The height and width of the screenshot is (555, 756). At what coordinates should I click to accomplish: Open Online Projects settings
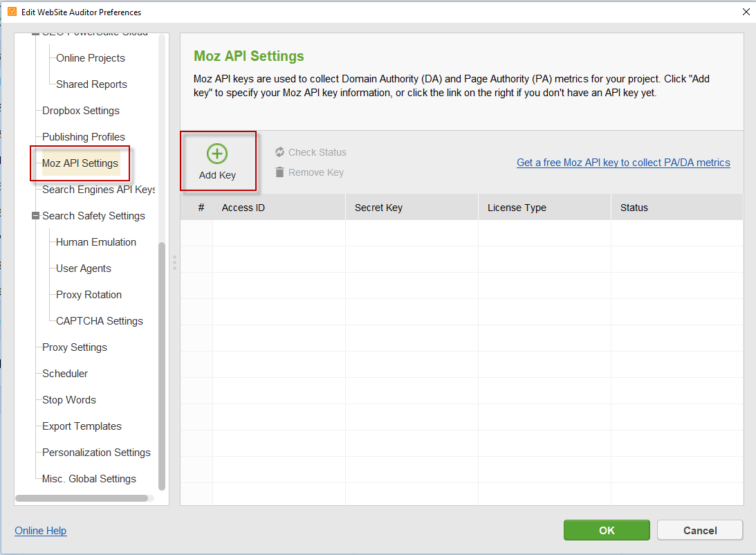coord(90,58)
